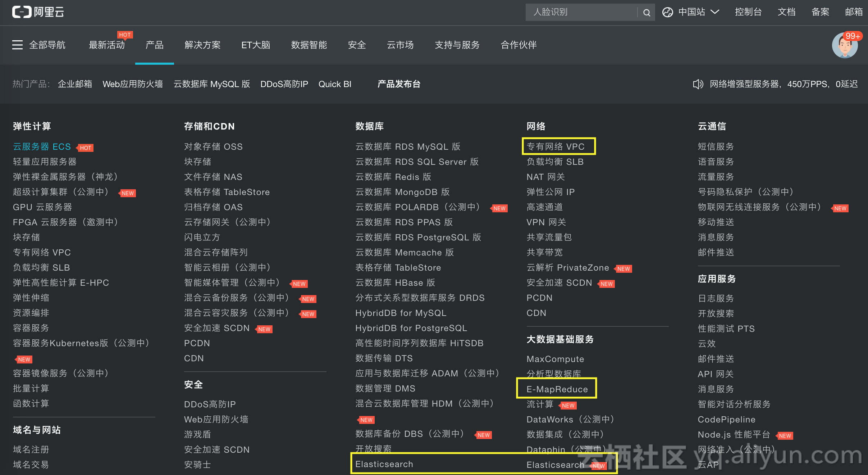Open 物联网无线连接服务 product
Screen dimensions: 868x475
pyautogui.click(x=760, y=207)
